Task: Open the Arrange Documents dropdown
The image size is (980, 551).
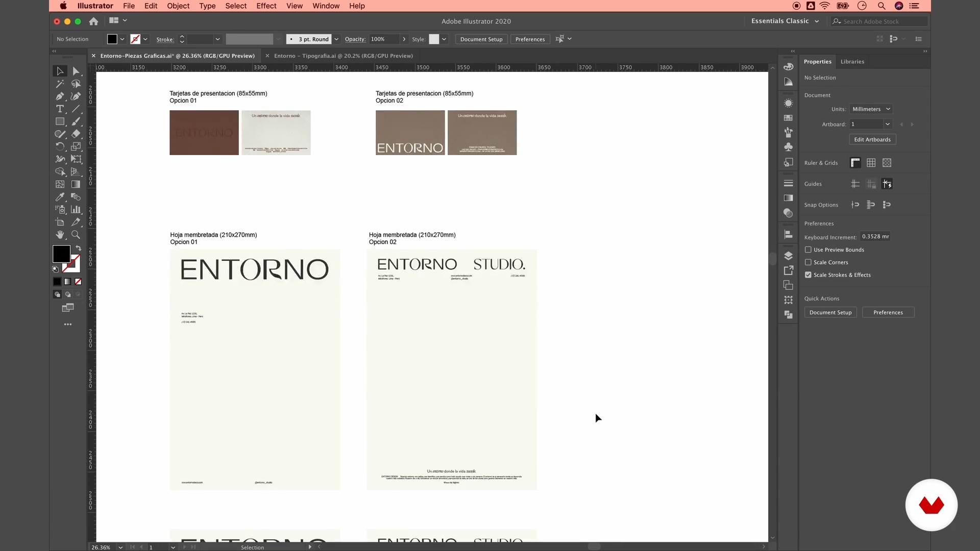Action: [118, 21]
